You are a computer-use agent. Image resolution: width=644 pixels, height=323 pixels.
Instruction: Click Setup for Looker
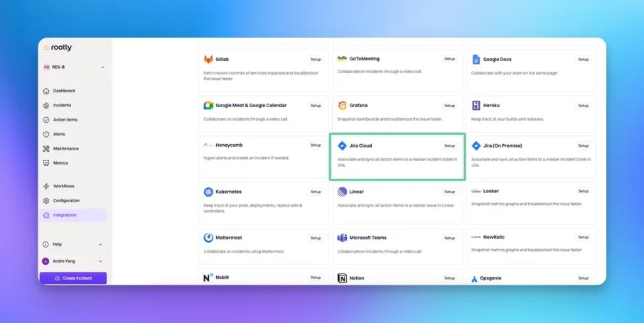(x=583, y=191)
